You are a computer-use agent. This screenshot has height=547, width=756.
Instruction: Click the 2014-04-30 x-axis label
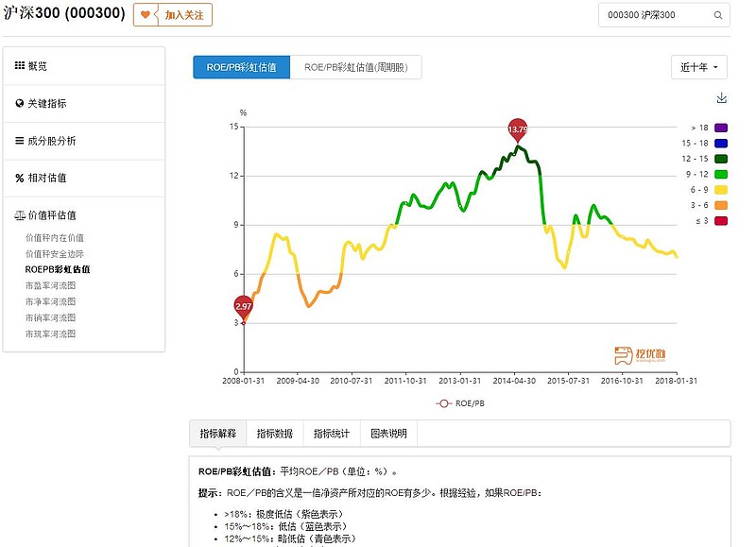point(514,381)
